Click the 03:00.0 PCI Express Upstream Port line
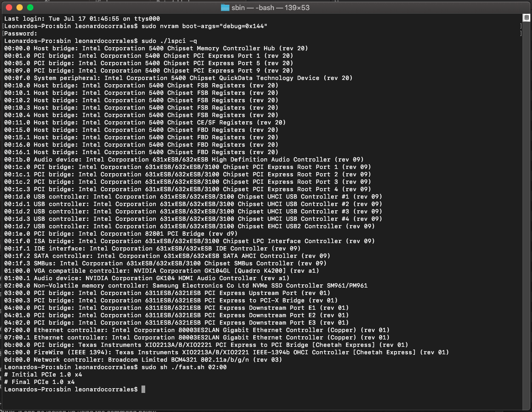532x412 pixels. (x=167, y=293)
